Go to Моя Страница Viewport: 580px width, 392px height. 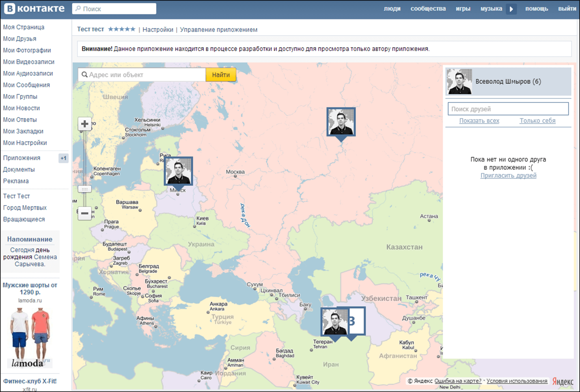coord(24,27)
